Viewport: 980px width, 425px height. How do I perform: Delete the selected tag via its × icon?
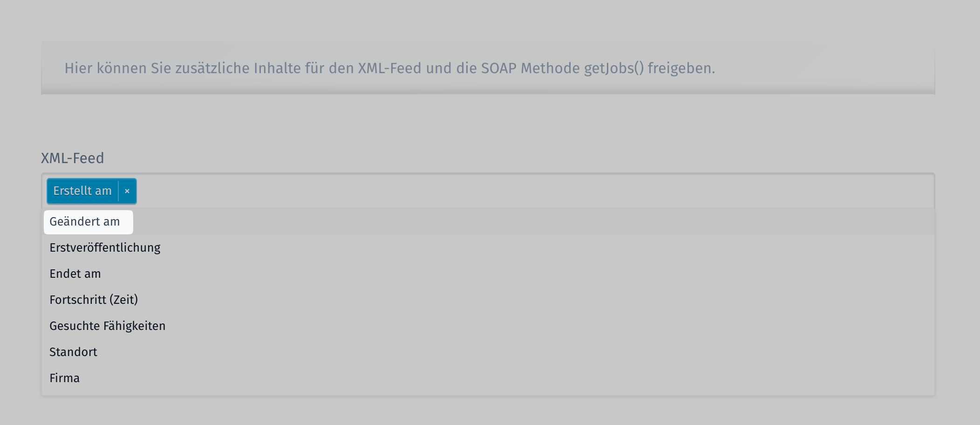(x=127, y=191)
